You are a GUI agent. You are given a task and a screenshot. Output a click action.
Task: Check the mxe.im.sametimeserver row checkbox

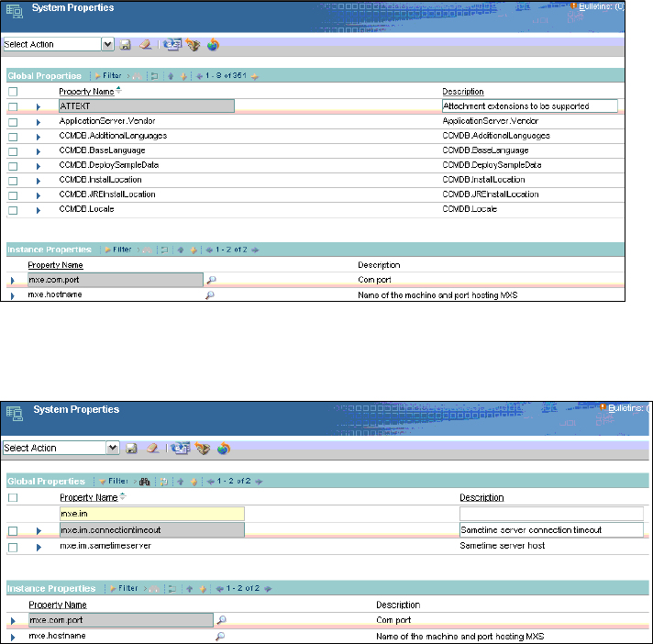click(x=13, y=547)
